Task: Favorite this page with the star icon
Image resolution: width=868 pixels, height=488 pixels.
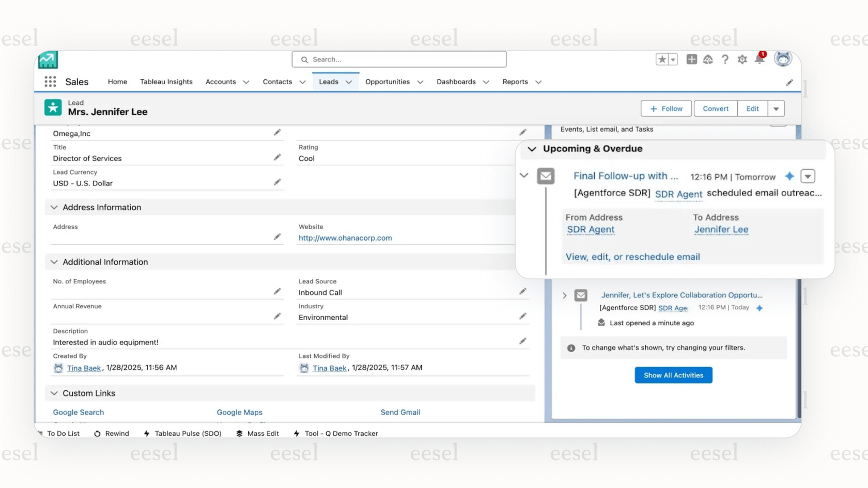Action: click(x=662, y=59)
